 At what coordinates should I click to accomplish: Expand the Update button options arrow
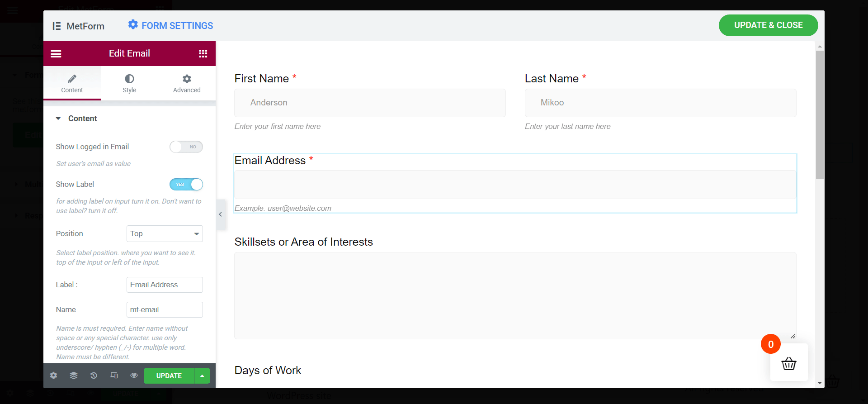coord(202,375)
